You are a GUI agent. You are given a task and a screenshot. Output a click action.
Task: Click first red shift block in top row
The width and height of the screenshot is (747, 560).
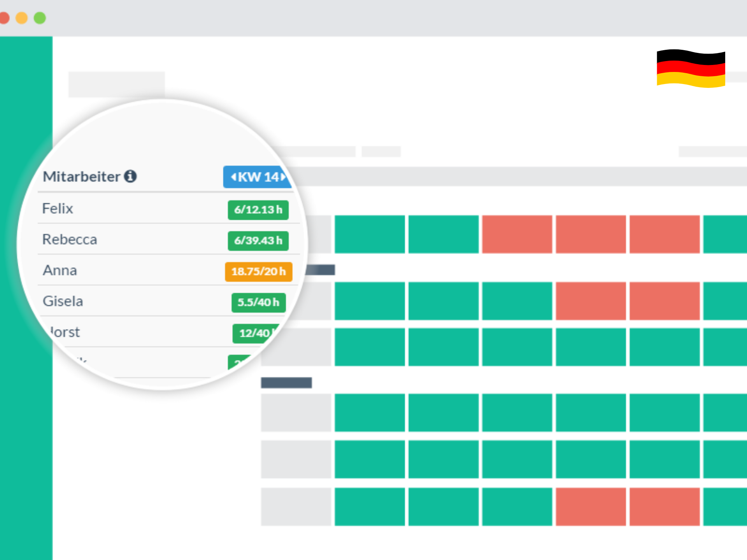(x=517, y=234)
